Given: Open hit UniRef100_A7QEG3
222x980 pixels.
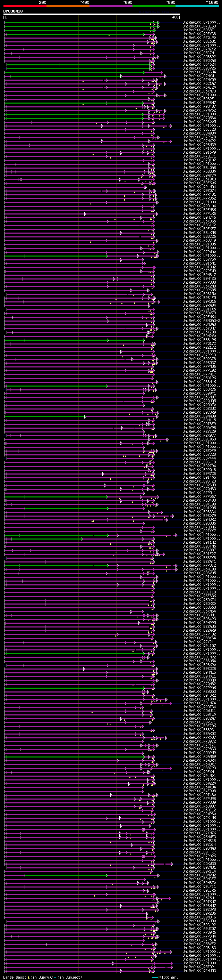Looking at the screenshot, I should point(199,27).
